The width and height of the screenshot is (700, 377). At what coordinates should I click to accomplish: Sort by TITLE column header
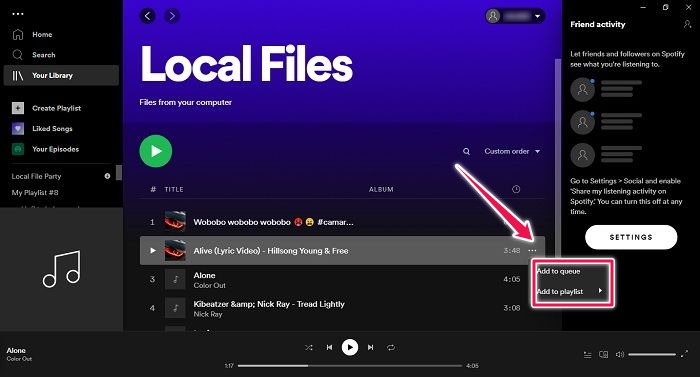[174, 189]
